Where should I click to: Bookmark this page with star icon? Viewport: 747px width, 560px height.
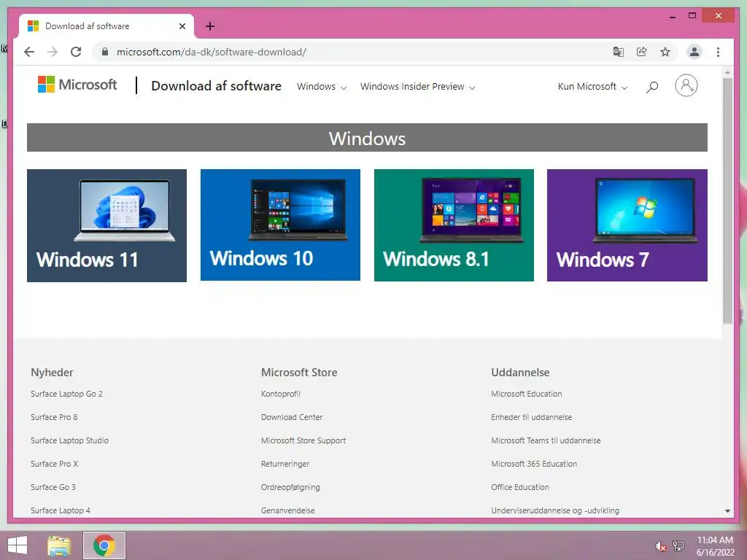[x=665, y=52]
